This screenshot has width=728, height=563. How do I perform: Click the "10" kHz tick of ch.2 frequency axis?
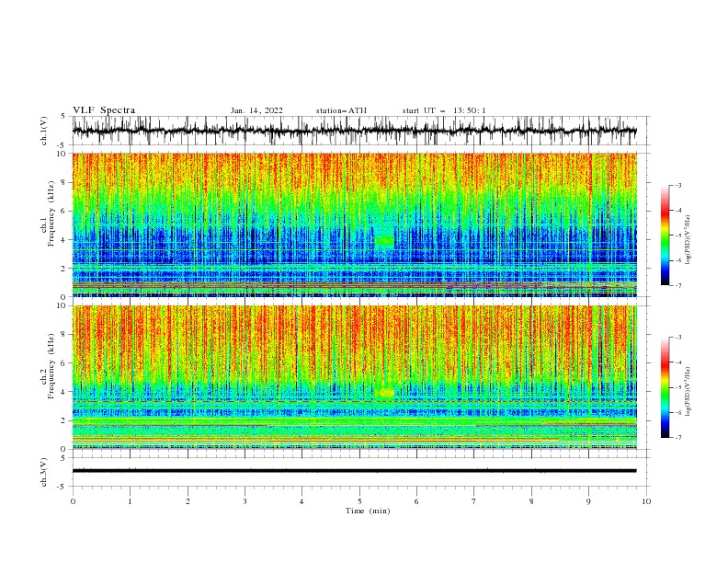[x=62, y=305]
